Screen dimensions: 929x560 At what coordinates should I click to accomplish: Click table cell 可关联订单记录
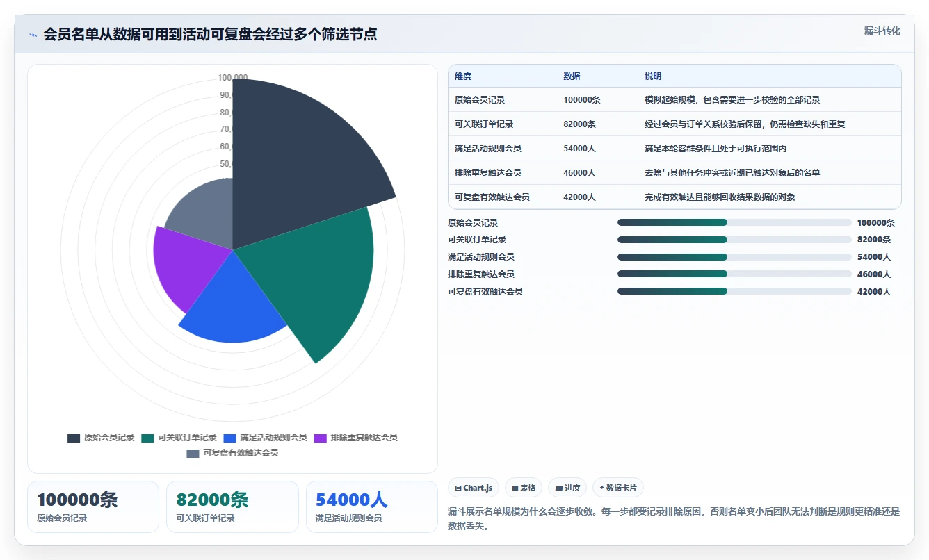coord(484,124)
